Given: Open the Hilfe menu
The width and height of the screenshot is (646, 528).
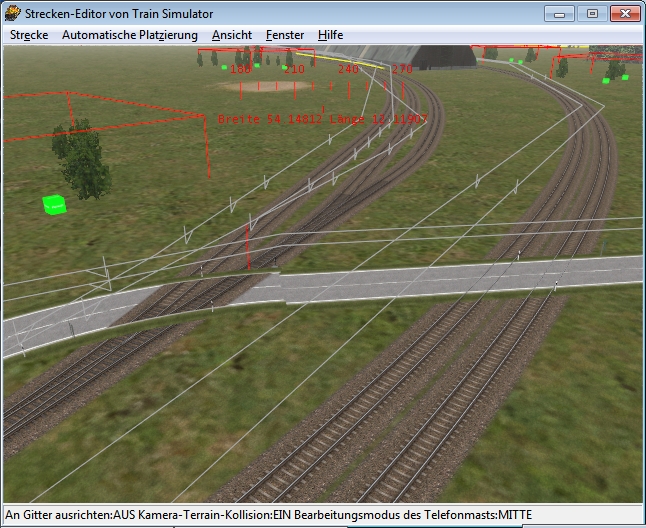Looking at the screenshot, I should pyautogui.click(x=330, y=35).
